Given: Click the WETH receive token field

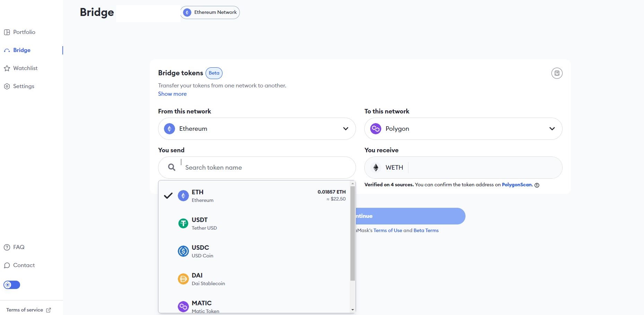Looking at the screenshot, I should 463,168.
